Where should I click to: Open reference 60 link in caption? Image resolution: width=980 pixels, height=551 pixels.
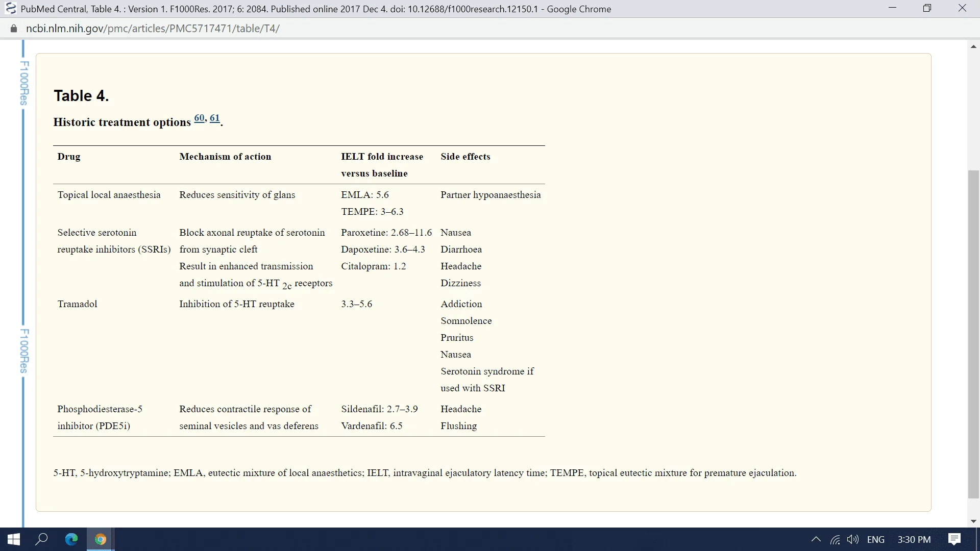click(x=199, y=118)
